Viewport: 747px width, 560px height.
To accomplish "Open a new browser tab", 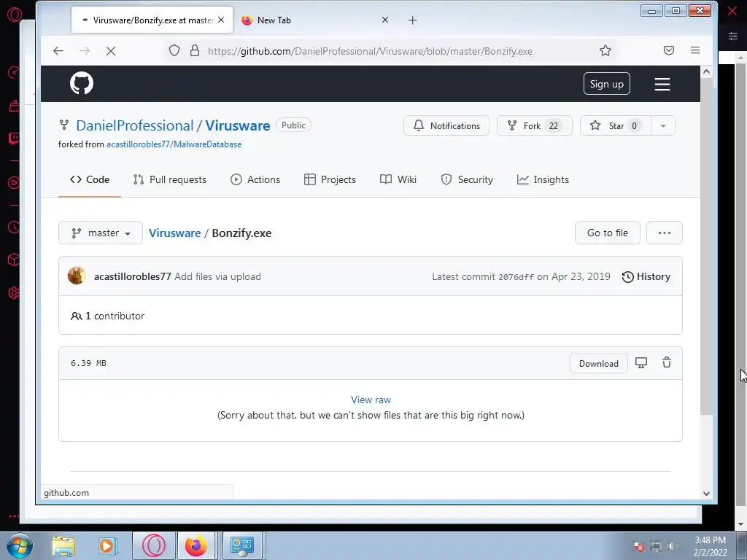I will [x=413, y=20].
